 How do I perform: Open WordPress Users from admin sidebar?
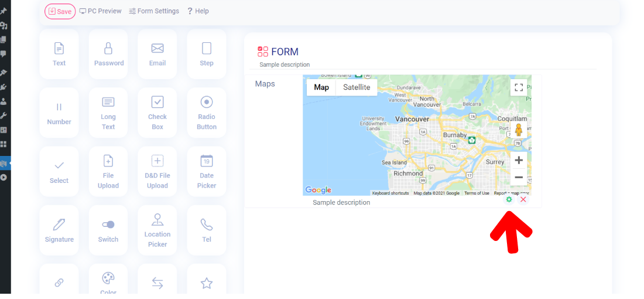click(x=4, y=101)
